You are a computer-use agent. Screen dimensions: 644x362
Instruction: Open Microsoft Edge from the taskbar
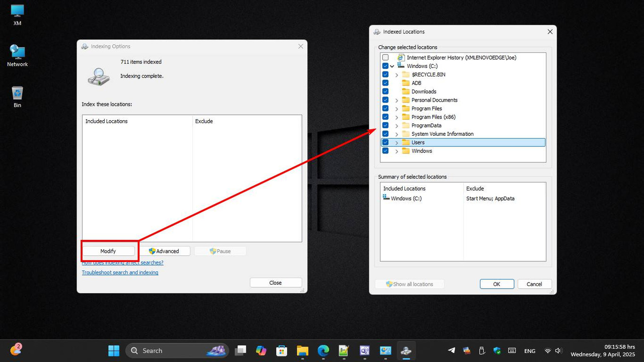pos(323,350)
